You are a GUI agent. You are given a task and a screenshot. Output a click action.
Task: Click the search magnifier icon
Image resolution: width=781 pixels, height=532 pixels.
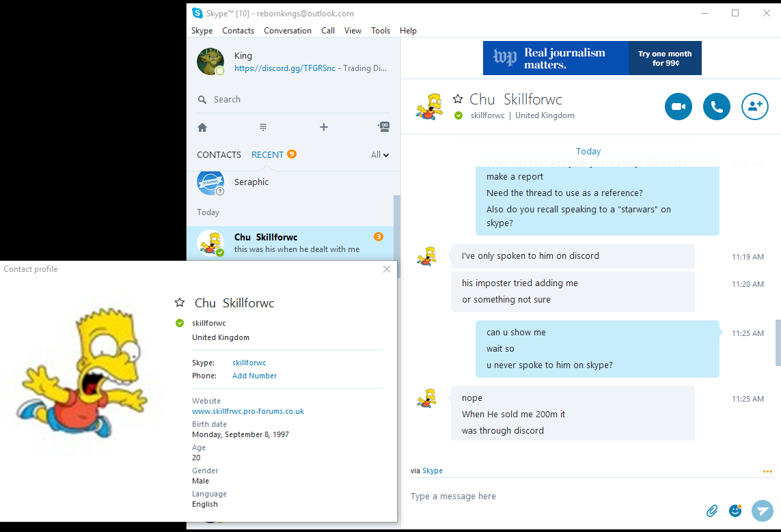click(202, 100)
